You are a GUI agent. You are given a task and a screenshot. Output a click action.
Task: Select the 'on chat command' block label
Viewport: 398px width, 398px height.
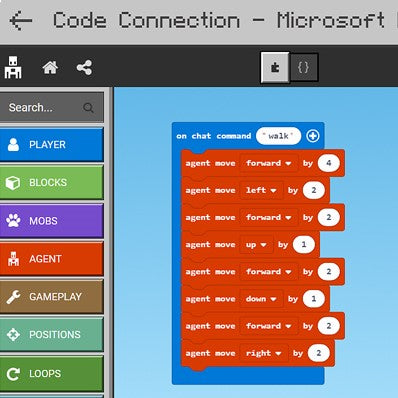pos(214,136)
